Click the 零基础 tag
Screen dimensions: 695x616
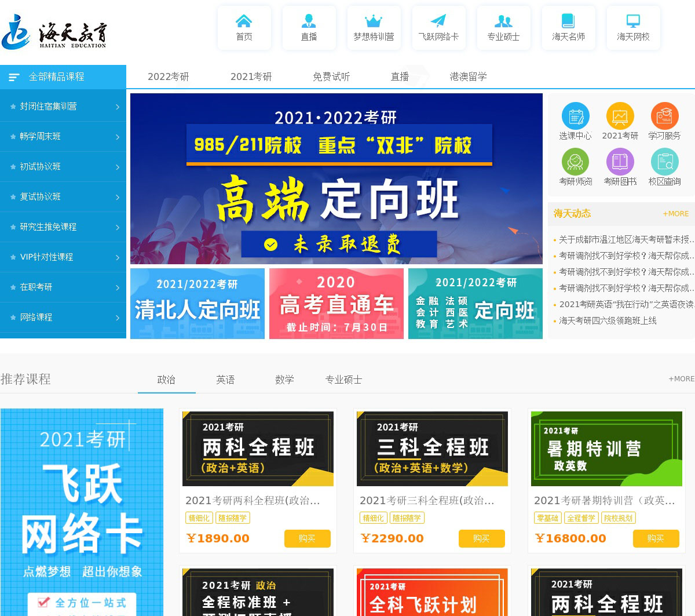[548, 518]
